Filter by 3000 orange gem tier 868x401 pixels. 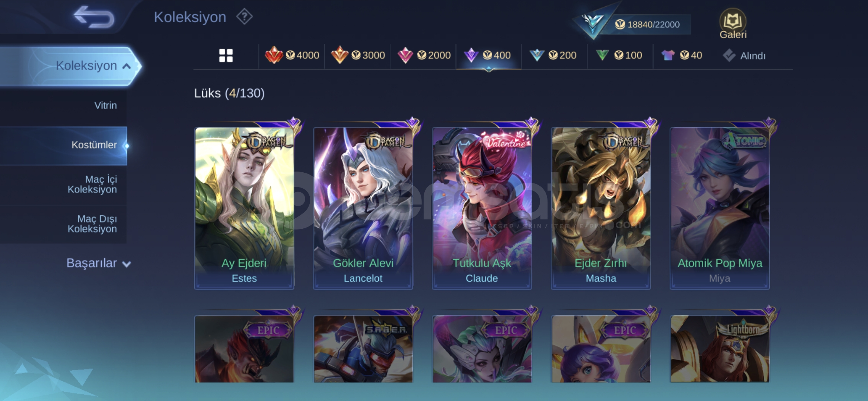pyautogui.click(x=358, y=55)
